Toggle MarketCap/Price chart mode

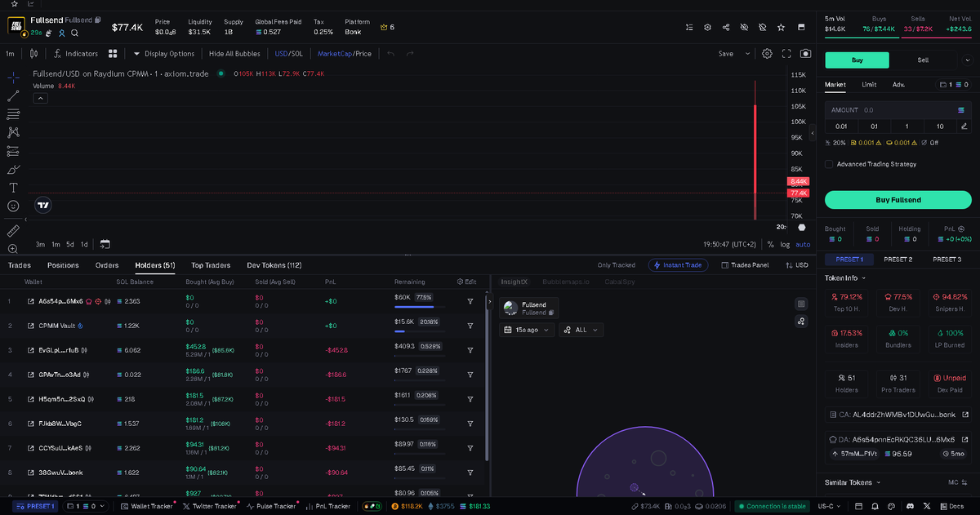click(x=344, y=54)
